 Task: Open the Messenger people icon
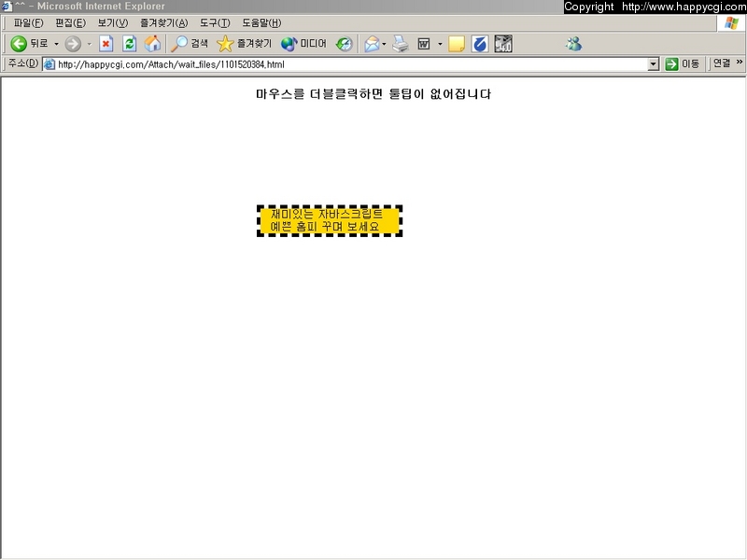573,44
